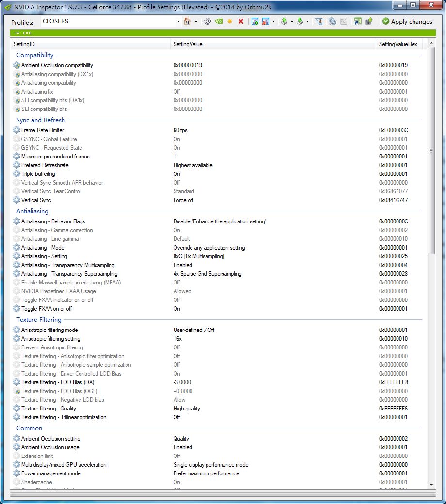Click the create shortcut toolbar icon
446x504 pixels.
[x=358, y=21]
